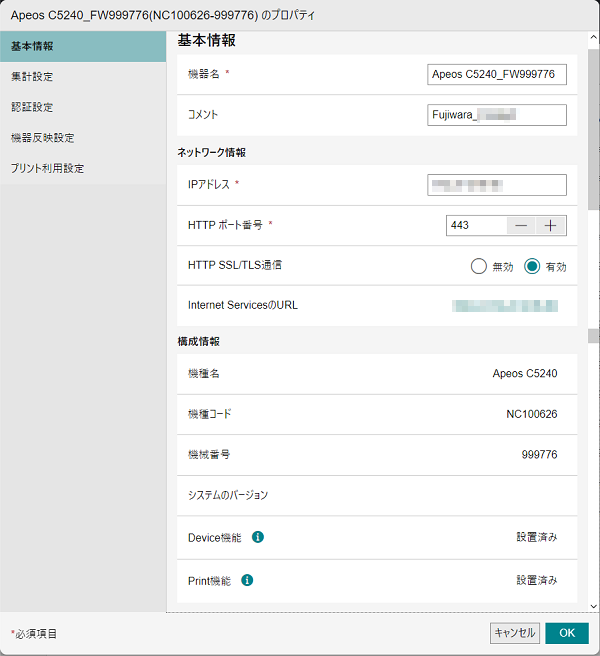Increase HTTP port number with plus button

click(x=550, y=226)
